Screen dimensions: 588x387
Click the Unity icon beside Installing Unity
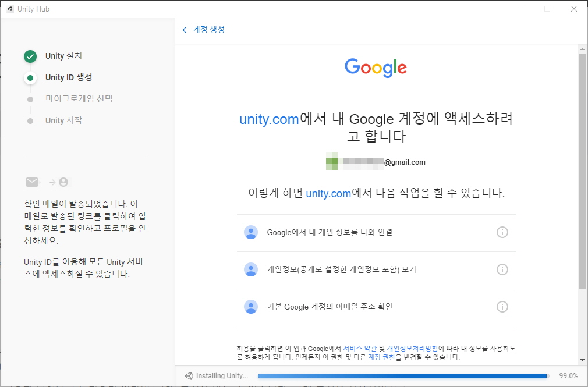[189, 376]
